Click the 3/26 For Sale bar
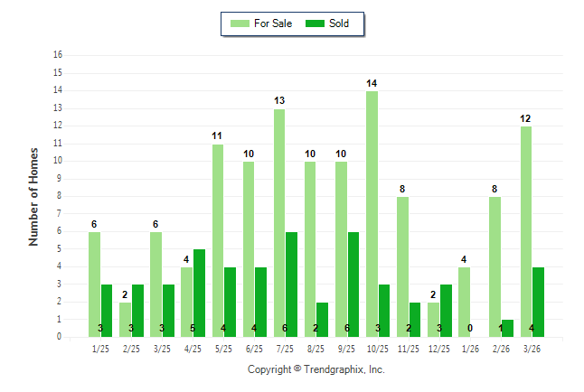 (525, 231)
